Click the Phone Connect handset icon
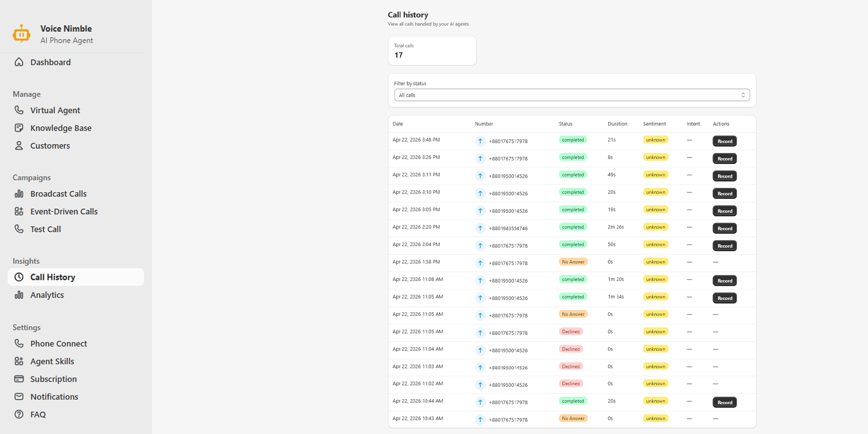The image size is (868, 434). [19, 343]
